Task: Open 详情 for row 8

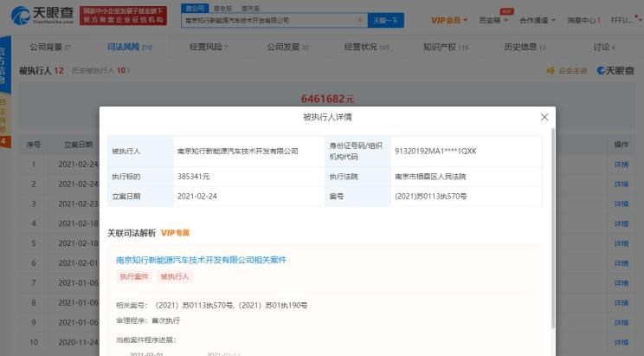Action: pyautogui.click(x=621, y=303)
